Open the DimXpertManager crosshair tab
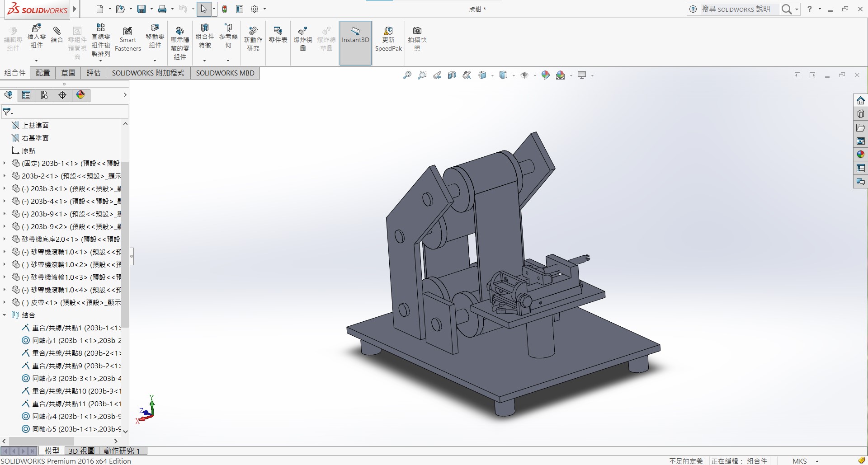This screenshot has width=868, height=465. click(x=62, y=95)
